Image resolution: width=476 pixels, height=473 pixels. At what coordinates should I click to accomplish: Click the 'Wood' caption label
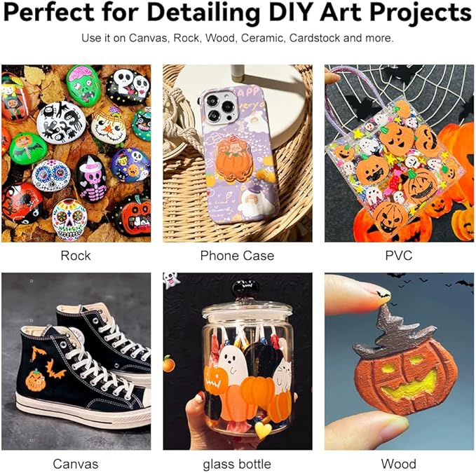pyautogui.click(x=399, y=464)
